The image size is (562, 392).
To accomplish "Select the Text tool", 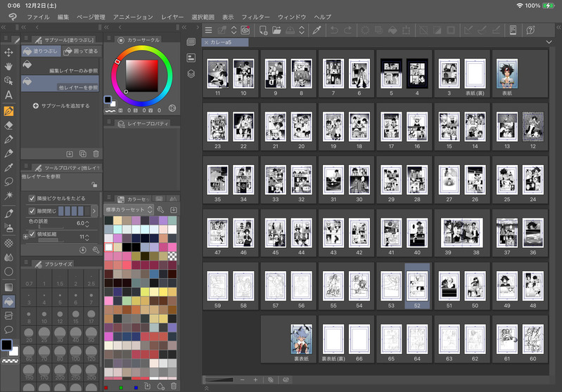I will coord(8,95).
